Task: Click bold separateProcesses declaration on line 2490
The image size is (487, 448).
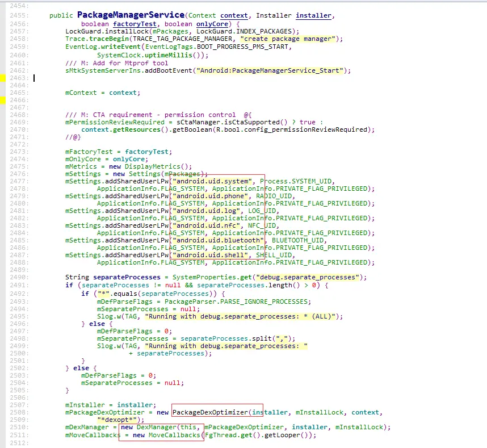Action: (127, 277)
